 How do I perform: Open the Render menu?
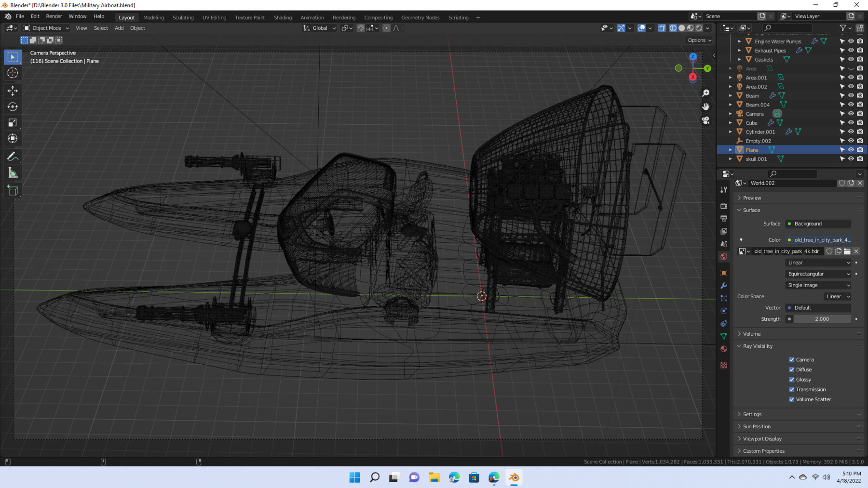pos(54,16)
